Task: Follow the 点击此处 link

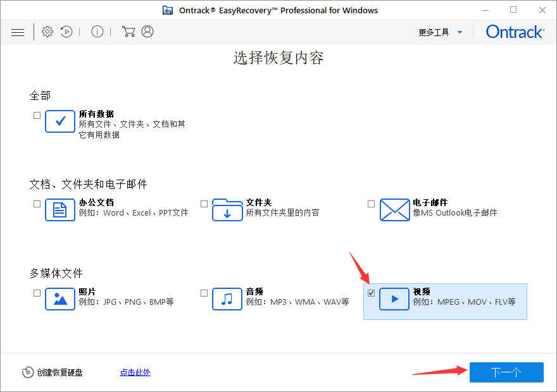Action: (x=135, y=372)
